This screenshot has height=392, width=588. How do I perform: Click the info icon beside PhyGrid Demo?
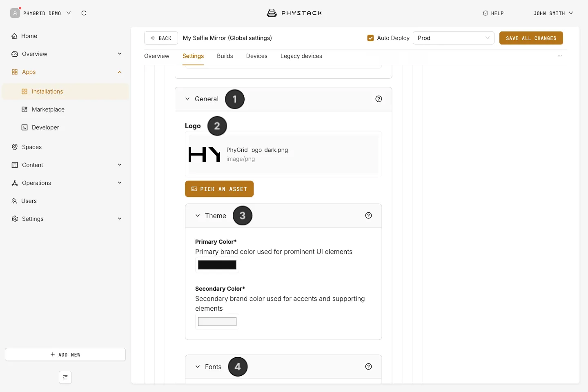[x=84, y=13]
